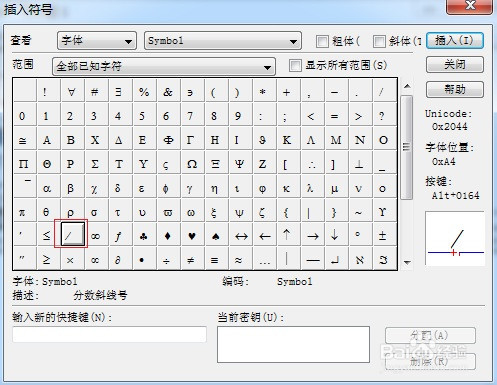
Task: Enable the 斜体 italic checkbox
Action: click(x=379, y=41)
